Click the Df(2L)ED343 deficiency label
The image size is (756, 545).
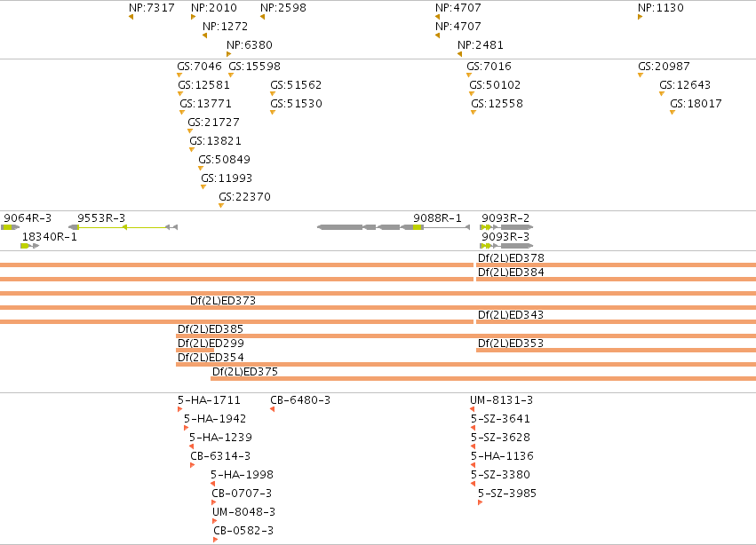[x=511, y=315]
